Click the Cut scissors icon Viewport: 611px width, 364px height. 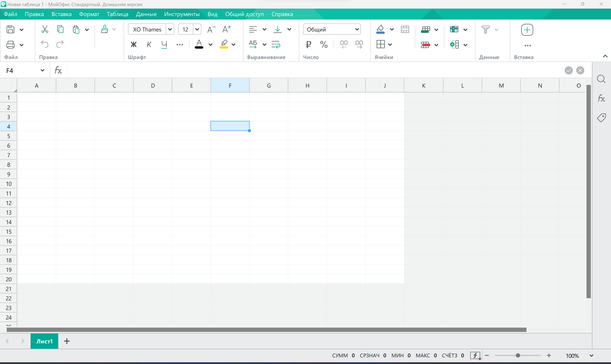click(44, 29)
